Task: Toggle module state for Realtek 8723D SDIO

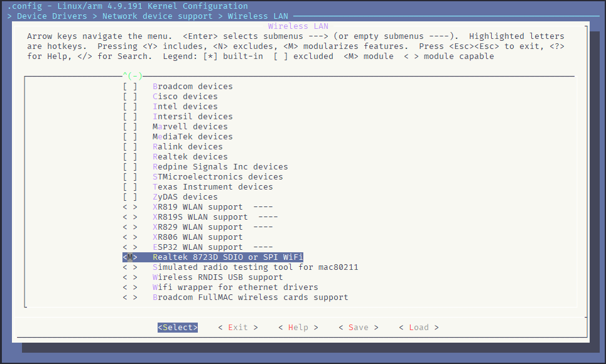Action: pos(130,257)
